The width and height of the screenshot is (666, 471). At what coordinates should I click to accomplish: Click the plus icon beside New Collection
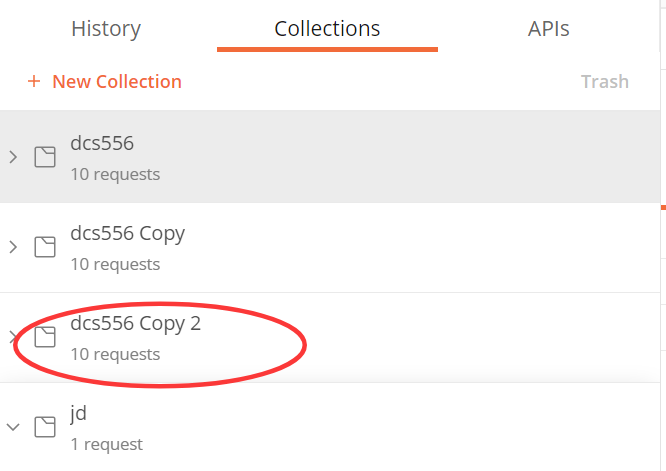34,82
